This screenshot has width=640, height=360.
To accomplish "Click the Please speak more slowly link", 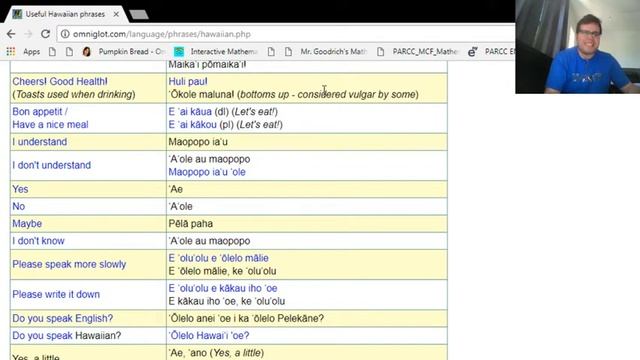I will click(69, 264).
